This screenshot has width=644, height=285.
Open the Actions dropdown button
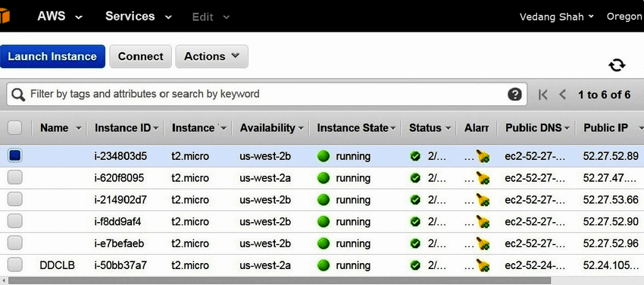click(211, 56)
